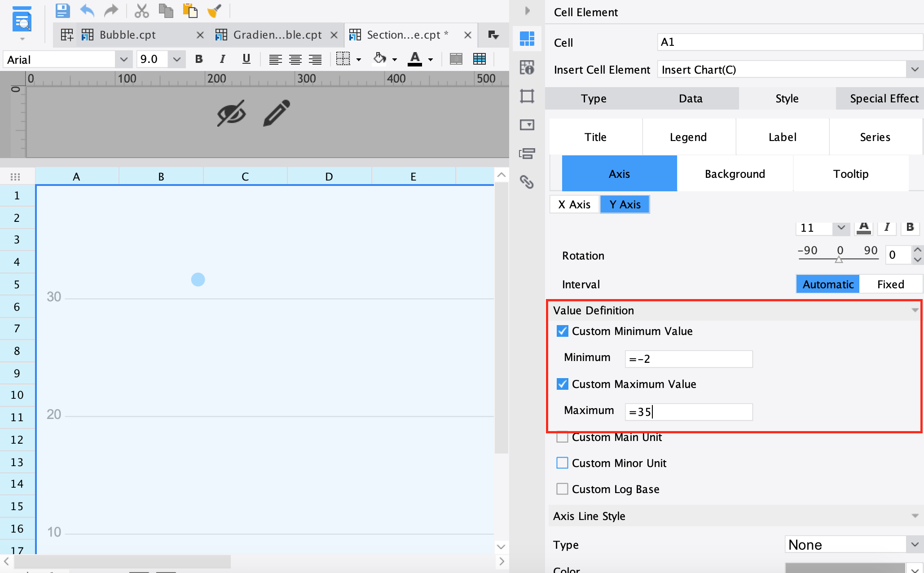Uncheck Custom Minimum Value checkbox
Screen dimensions: 924x573
tap(562, 331)
